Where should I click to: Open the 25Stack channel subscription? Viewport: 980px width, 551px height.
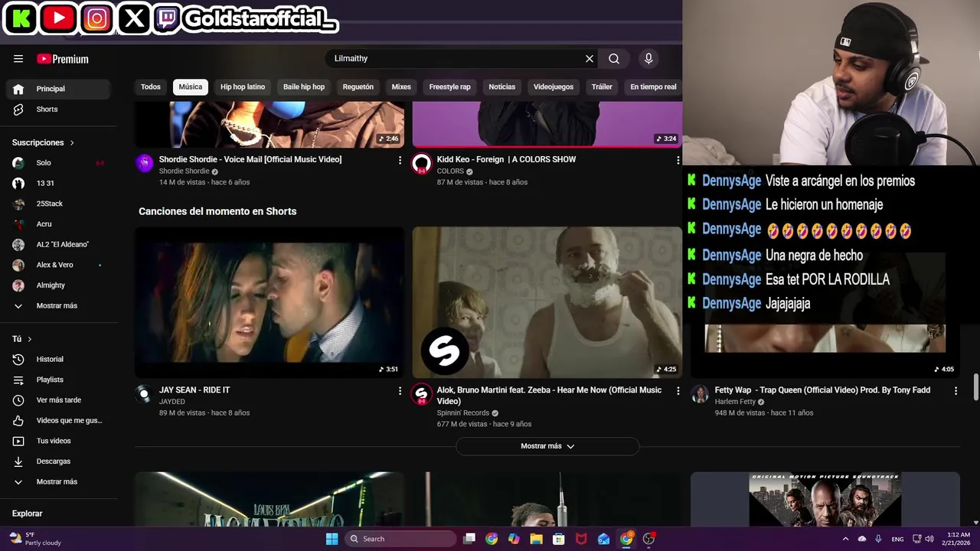tap(58, 204)
